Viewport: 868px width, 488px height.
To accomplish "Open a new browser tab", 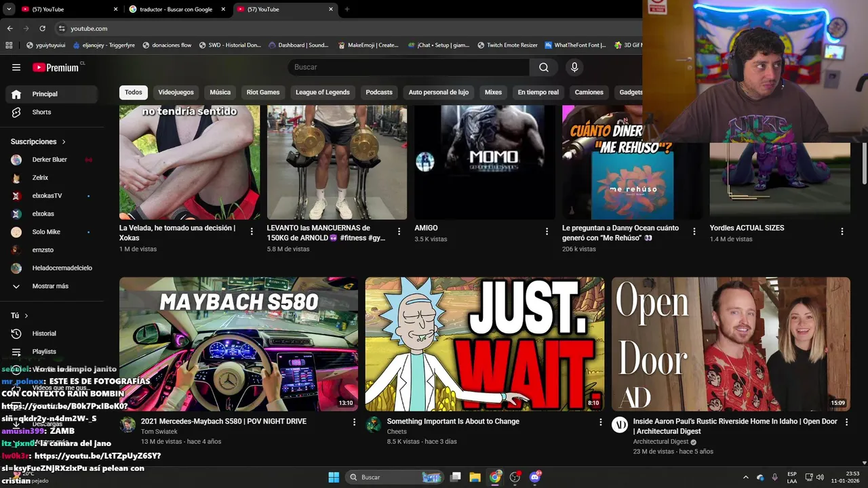I will (x=347, y=9).
